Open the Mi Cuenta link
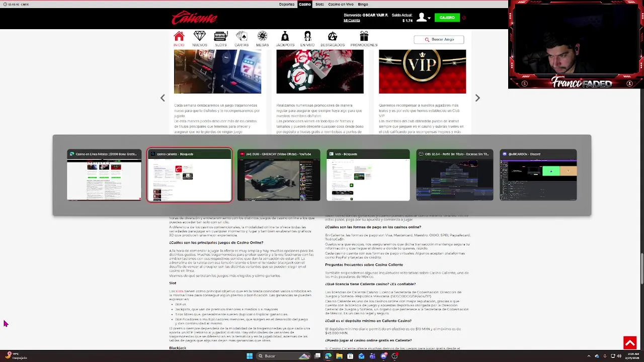 pyautogui.click(x=352, y=21)
